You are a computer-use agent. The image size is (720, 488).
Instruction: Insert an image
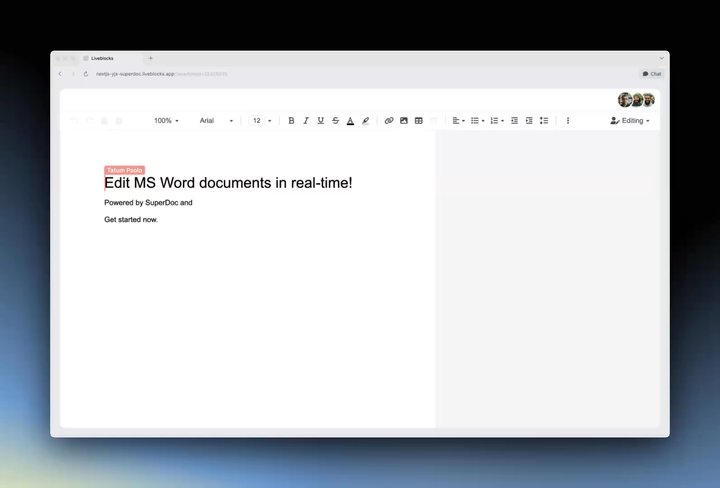pyautogui.click(x=404, y=121)
